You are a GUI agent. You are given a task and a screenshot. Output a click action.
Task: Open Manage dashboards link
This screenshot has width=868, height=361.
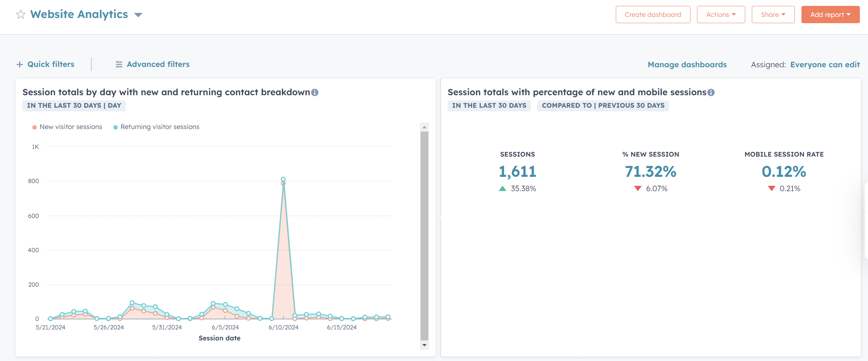pos(687,65)
